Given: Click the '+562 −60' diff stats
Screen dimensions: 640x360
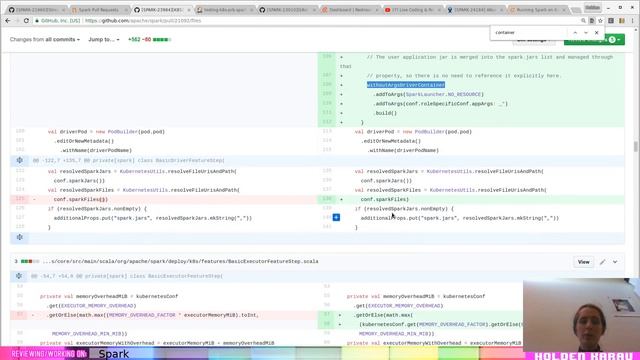Looking at the screenshot, I should (140, 40).
